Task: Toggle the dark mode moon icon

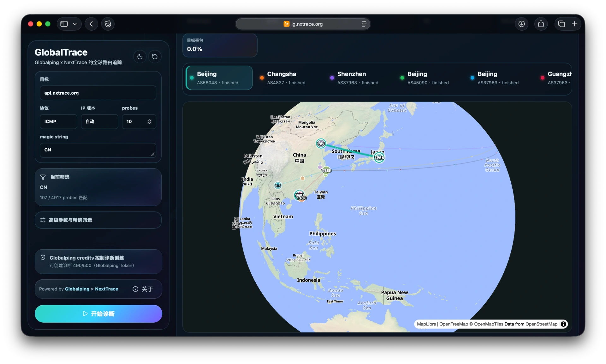Action: click(x=140, y=57)
